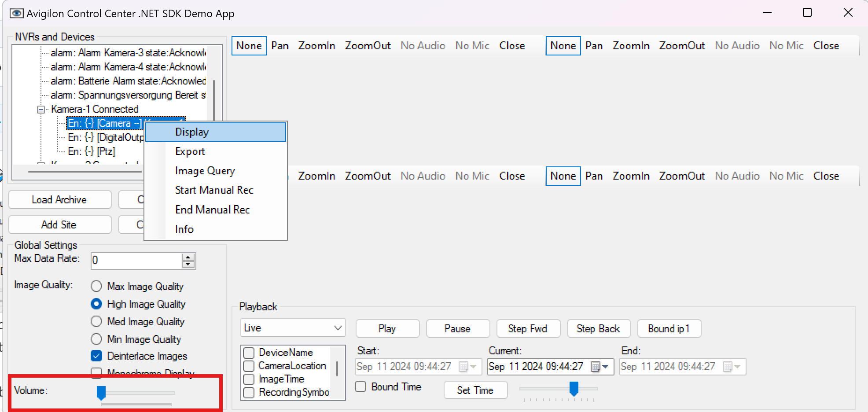The height and width of the screenshot is (412, 868).
Task: Select the Batterie Alarm tree row
Action: click(128, 81)
